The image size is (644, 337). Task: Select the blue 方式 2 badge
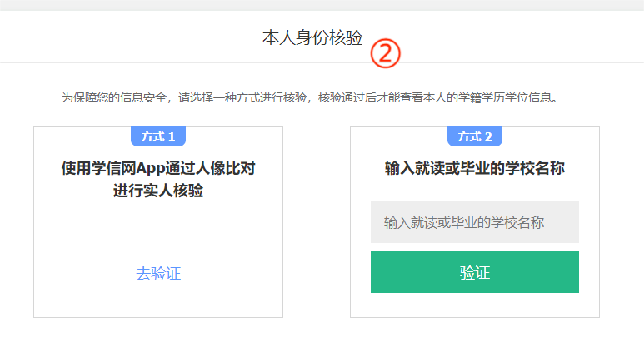coord(475,136)
